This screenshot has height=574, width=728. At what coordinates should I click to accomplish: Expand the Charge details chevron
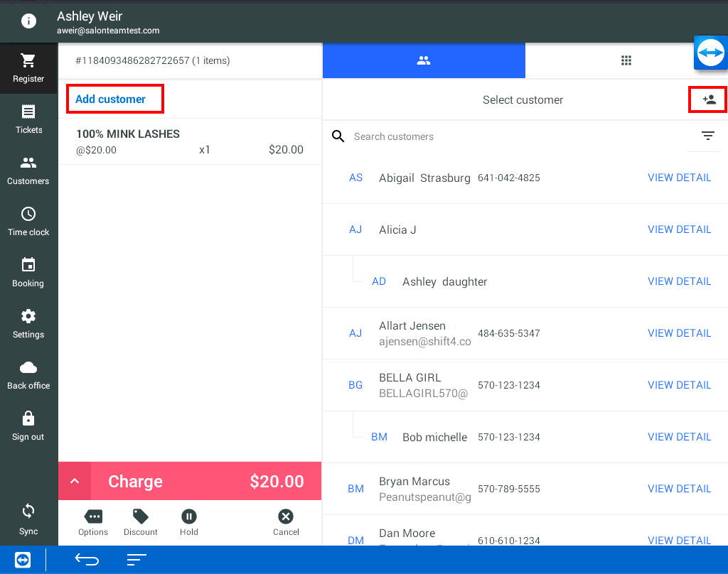pyautogui.click(x=75, y=482)
